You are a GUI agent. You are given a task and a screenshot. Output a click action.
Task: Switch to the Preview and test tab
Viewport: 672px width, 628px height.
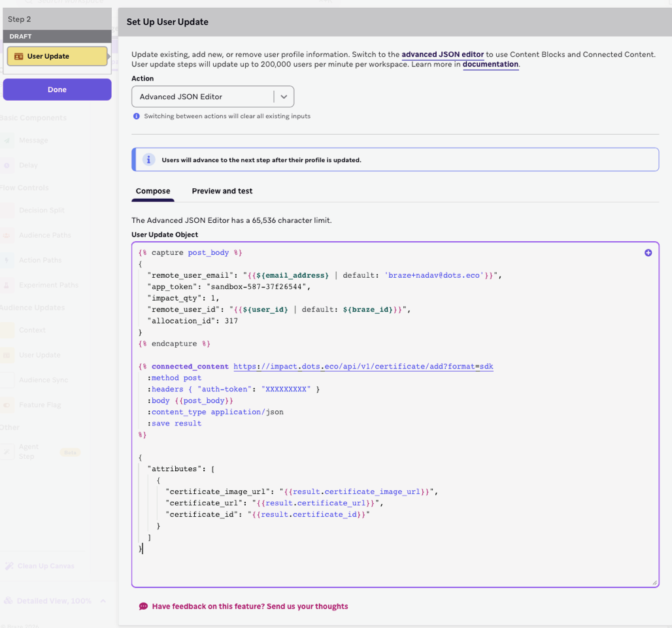[x=222, y=191]
